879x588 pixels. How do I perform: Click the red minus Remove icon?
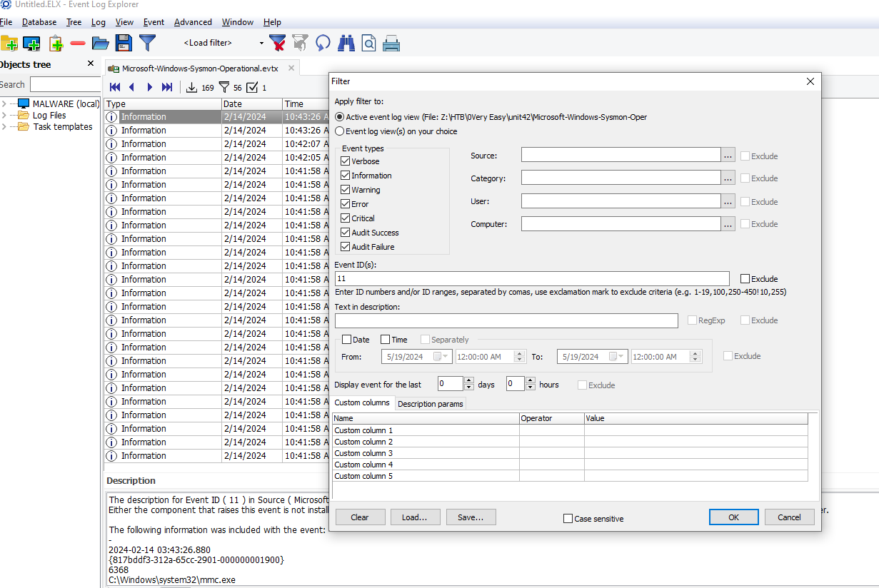(78, 44)
